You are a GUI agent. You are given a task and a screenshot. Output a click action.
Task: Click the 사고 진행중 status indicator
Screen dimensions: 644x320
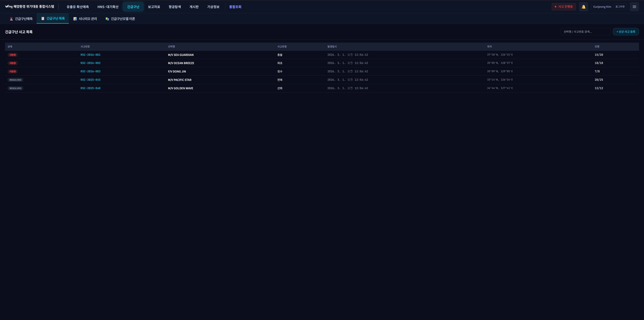pyautogui.click(x=563, y=7)
